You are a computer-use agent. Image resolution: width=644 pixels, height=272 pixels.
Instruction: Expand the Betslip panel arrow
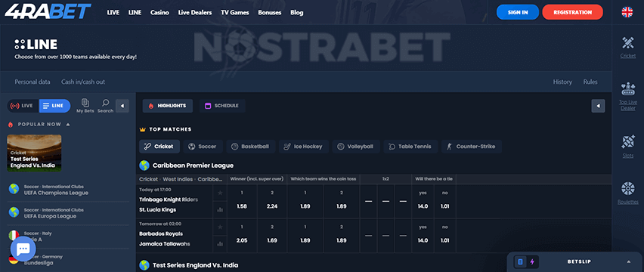628,261
